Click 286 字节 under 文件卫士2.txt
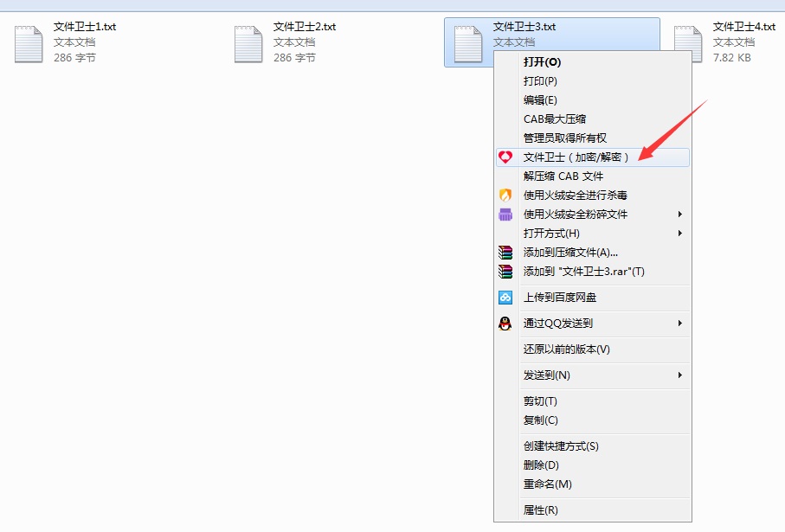The image size is (785, 532). pos(294,58)
